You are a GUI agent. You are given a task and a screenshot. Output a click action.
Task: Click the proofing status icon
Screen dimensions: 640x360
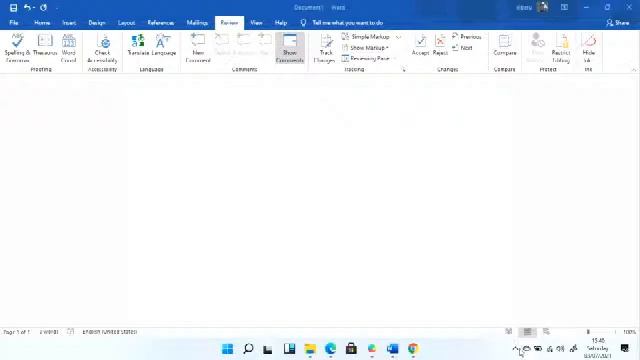point(71,332)
